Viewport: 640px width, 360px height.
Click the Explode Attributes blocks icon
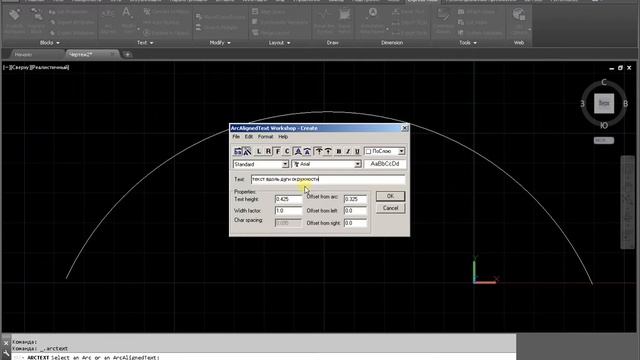pyautogui.click(x=14, y=20)
